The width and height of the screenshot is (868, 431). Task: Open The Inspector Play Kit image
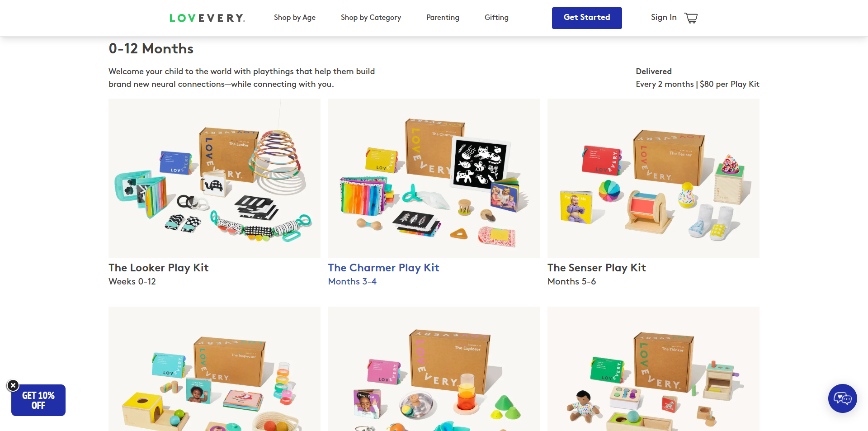pyautogui.click(x=214, y=369)
